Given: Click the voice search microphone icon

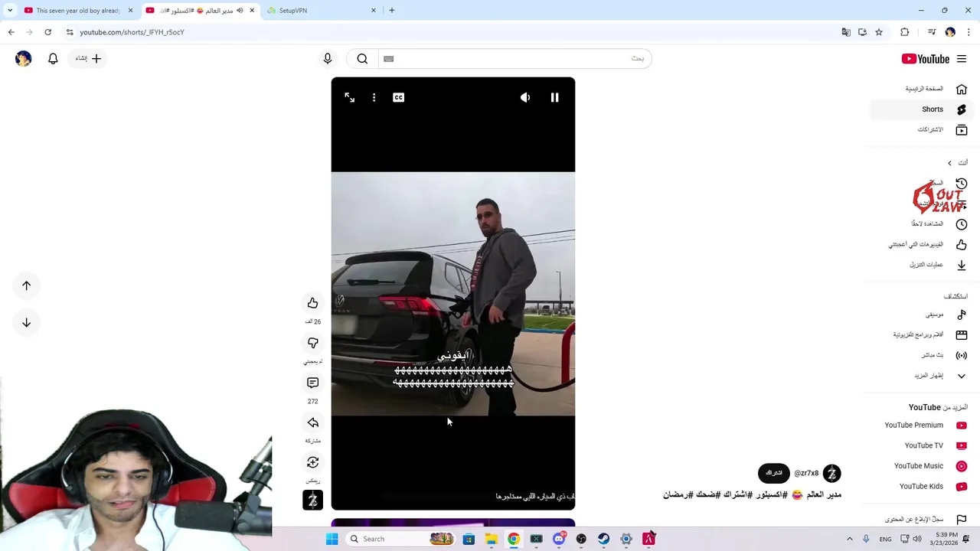Looking at the screenshot, I should 328,59.
